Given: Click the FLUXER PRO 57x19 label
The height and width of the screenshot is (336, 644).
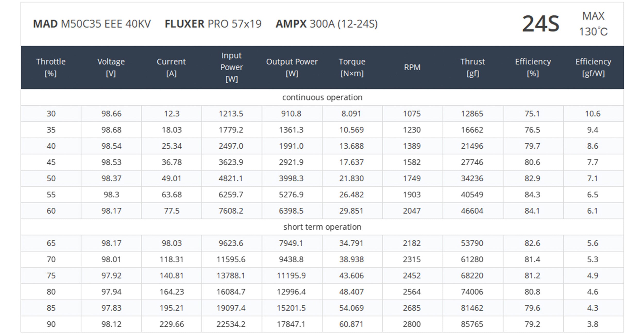Looking at the screenshot, I should click(213, 24).
